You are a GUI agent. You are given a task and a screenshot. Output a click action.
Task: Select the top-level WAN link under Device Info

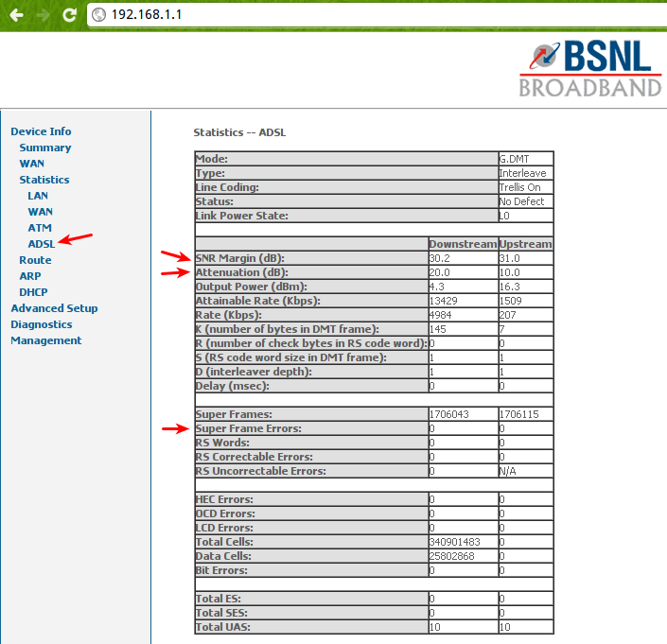click(31, 164)
